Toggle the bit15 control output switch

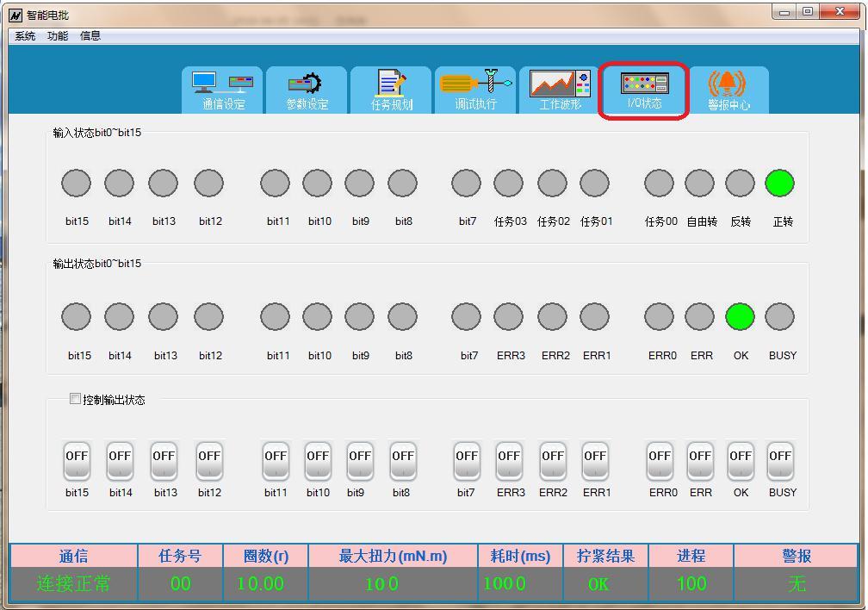coord(77,461)
